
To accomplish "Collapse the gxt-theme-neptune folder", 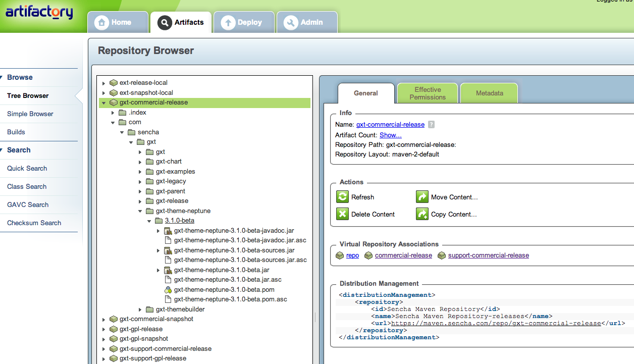I will pyautogui.click(x=140, y=211).
